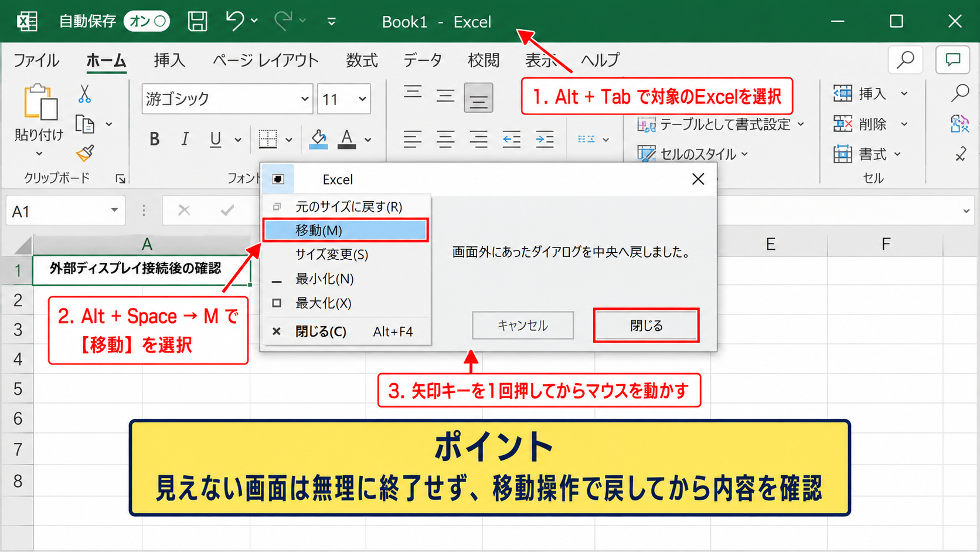Click the font color A icon
Screen dimensions: 980x552
point(347,139)
